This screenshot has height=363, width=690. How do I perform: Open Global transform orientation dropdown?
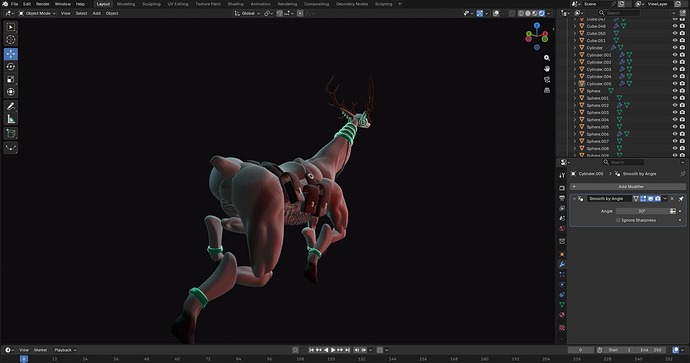click(247, 13)
